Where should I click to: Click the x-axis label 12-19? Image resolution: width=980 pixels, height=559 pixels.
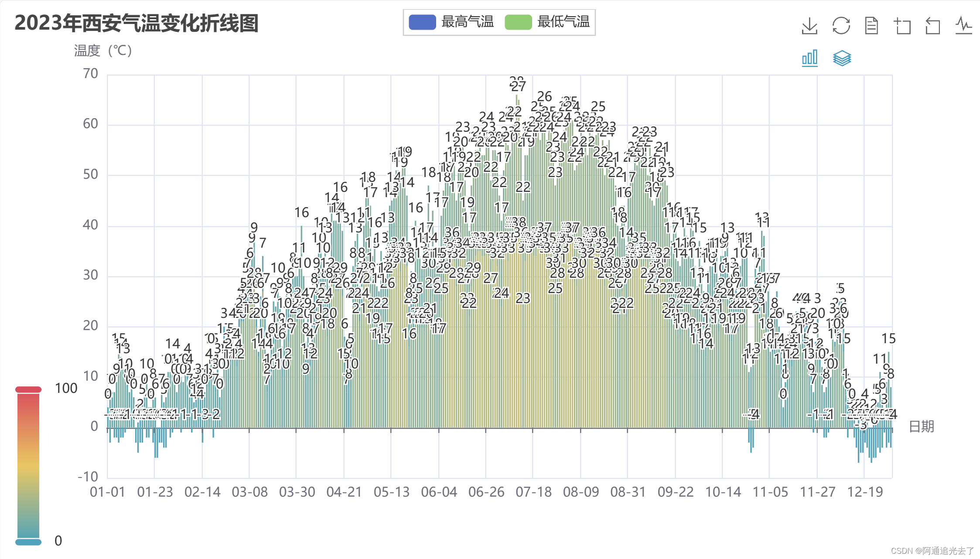tap(865, 492)
